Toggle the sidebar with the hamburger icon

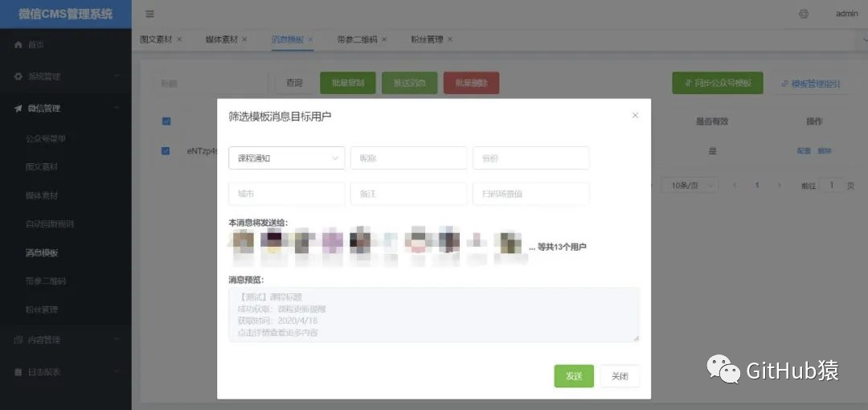[150, 14]
